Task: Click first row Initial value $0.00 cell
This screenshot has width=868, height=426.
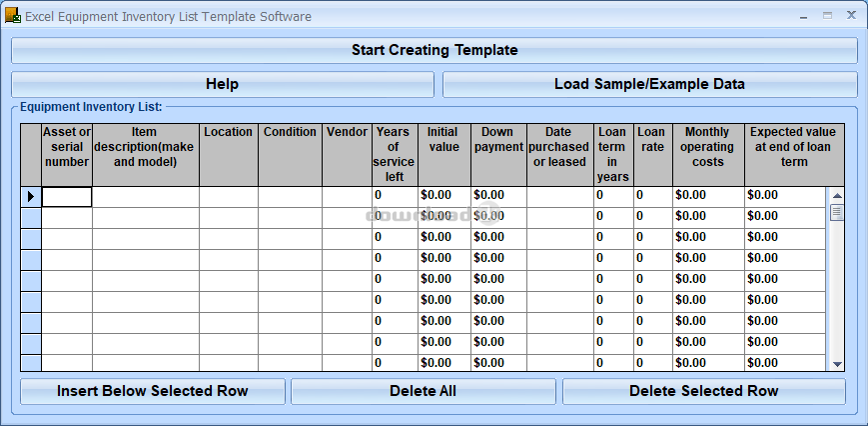Action: tap(444, 197)
